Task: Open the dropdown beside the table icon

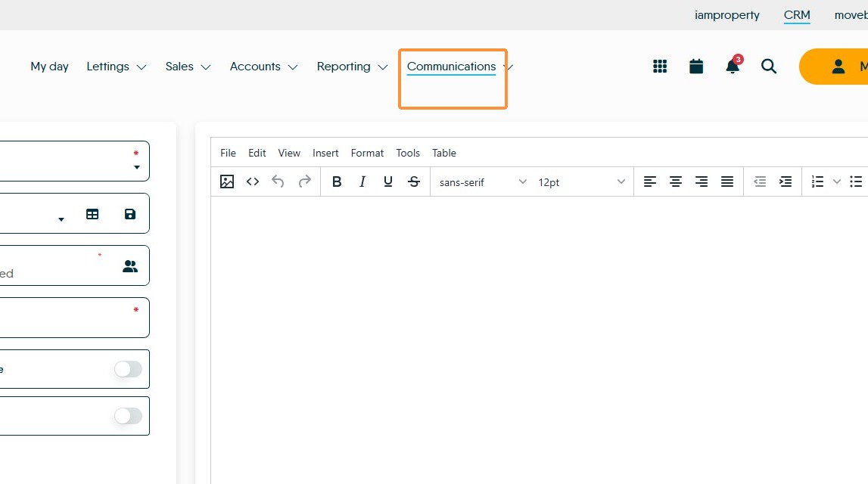Action: pos(61,219)
